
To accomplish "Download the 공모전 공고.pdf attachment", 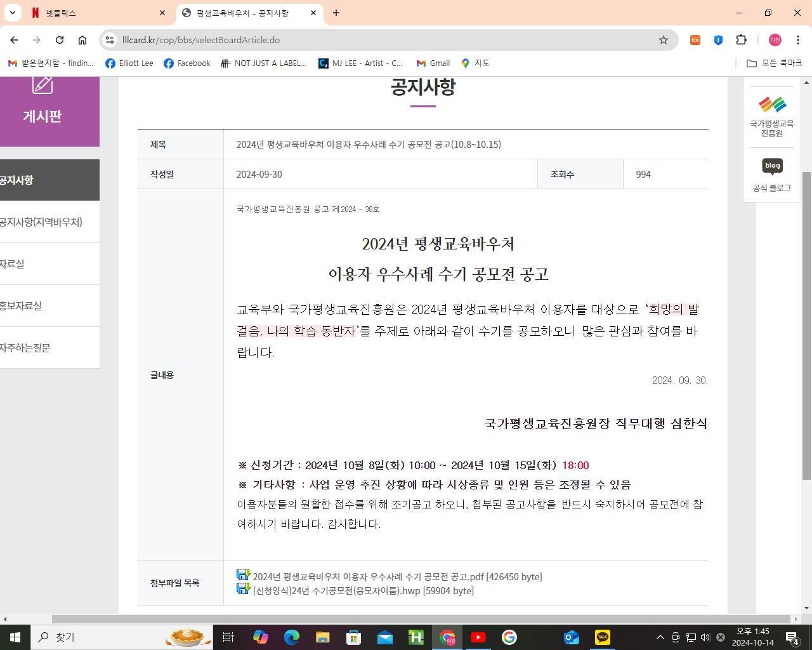I will (397, 576).
